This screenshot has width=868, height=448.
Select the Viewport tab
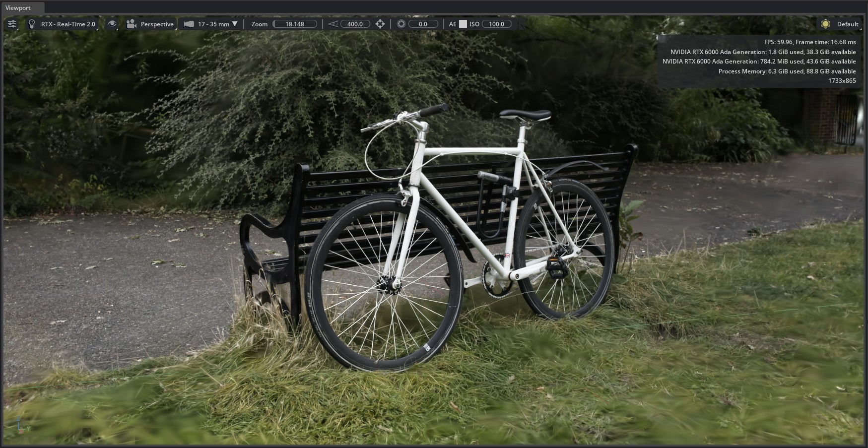pyautogui.click(x=18, y=8)
